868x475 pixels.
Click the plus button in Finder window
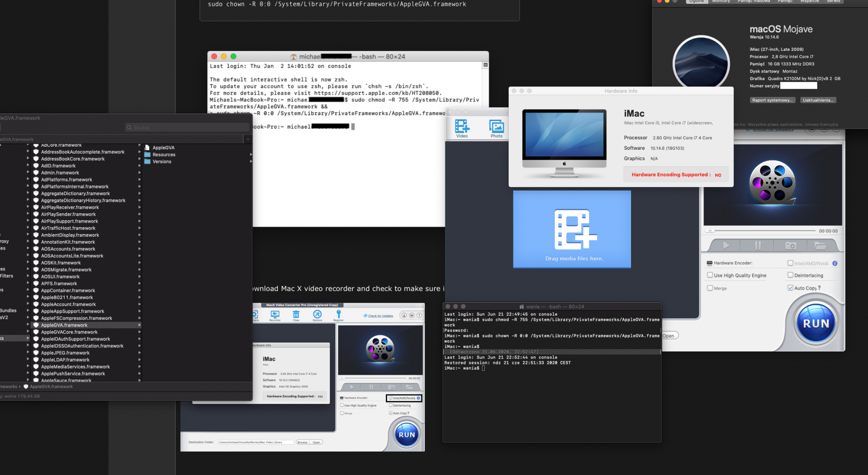coord(248,139)
